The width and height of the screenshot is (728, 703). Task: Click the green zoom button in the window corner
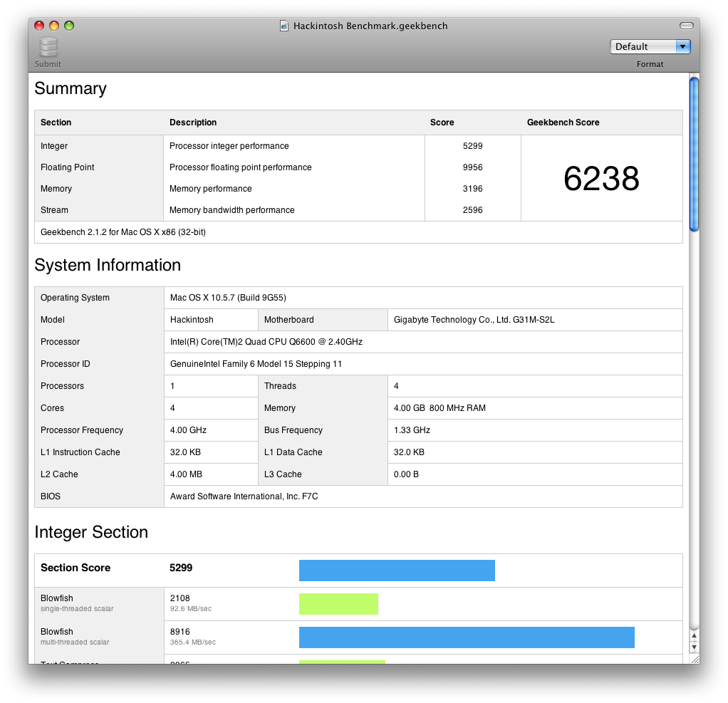pyautogui.click(x=68, y=24)
